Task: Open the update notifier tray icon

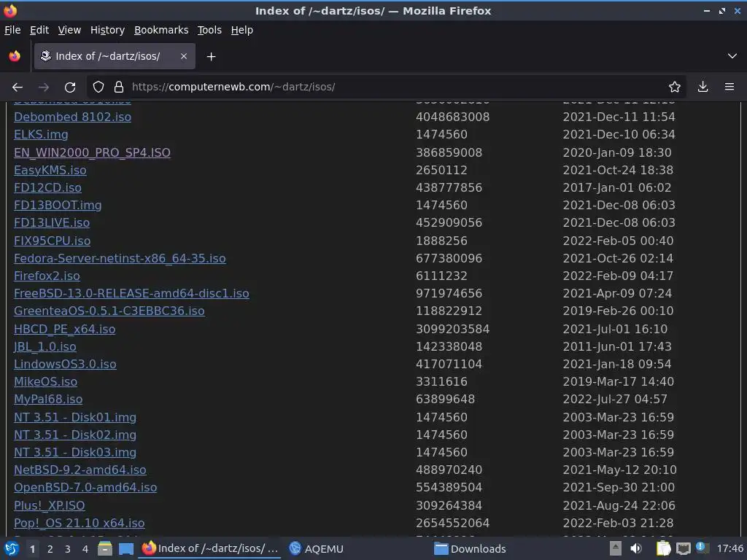Action: [702, 548]
